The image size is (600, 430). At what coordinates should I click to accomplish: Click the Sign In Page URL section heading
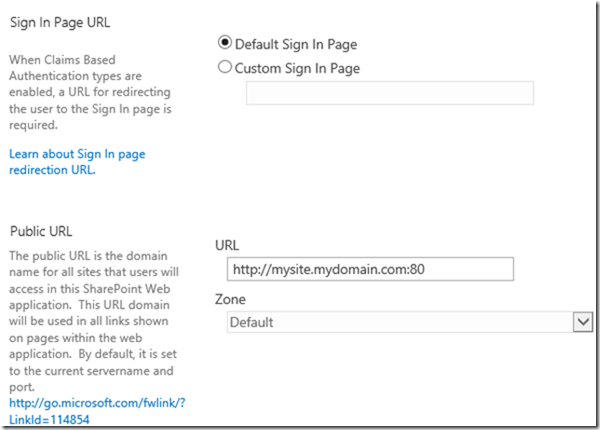point(60,21)
